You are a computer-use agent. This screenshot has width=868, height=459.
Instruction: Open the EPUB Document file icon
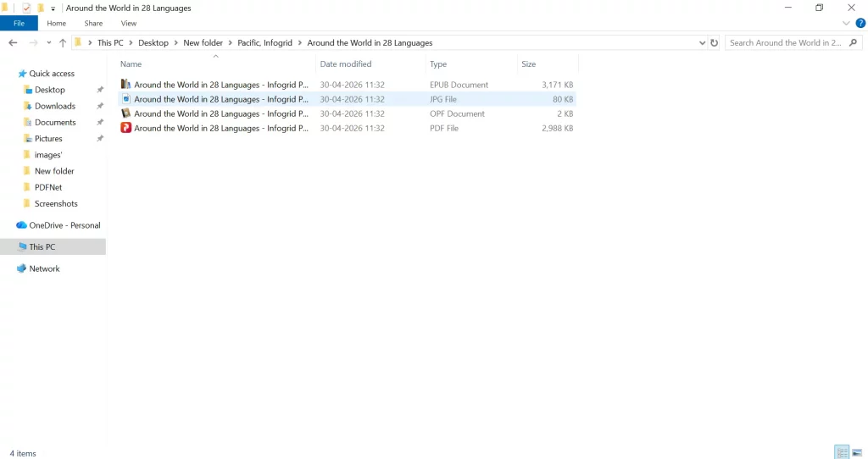(126, 85)
